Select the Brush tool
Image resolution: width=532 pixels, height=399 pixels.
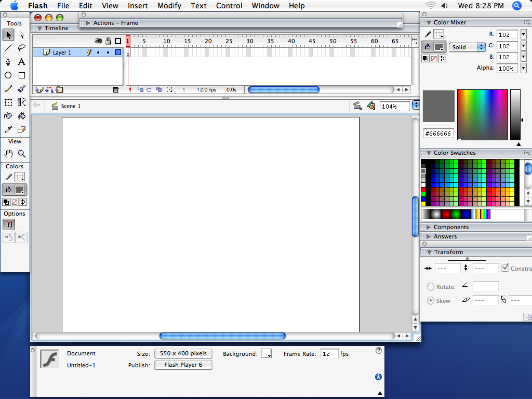click(22, 89)
